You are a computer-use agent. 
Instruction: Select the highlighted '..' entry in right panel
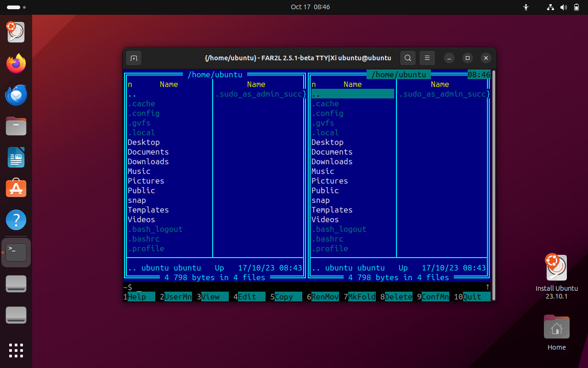353,94
